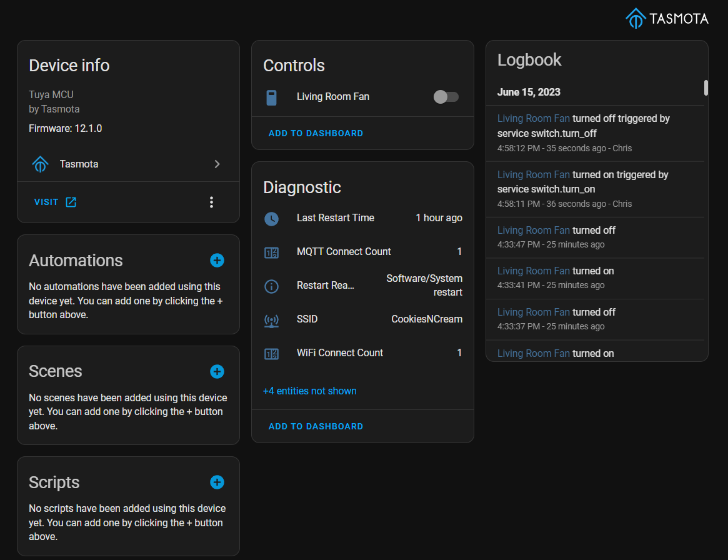Click the TASMOTA logo in the header
The height and width of the screenshot is (560, 728).
pyautogui.click(x=666, y=17)
